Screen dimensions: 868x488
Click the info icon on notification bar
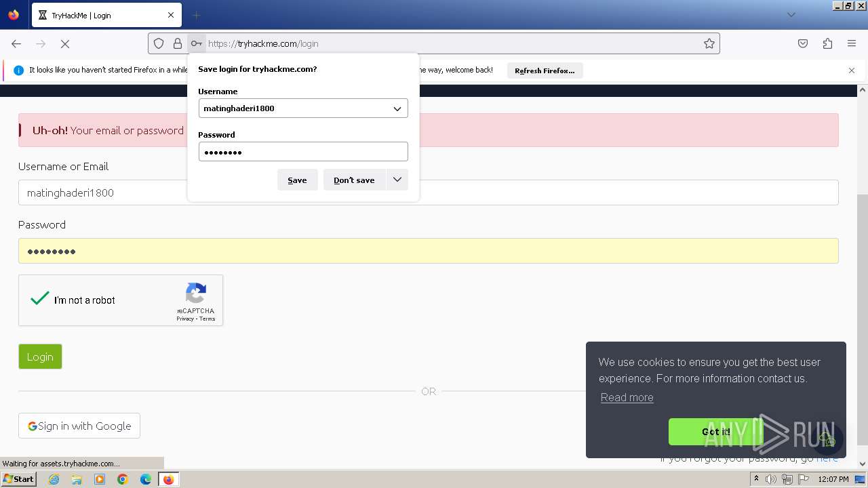[18, 70]
